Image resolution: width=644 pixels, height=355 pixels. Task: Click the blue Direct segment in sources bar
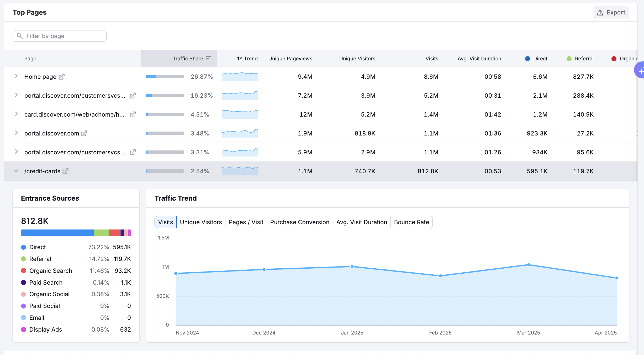(x=57, y=233)
